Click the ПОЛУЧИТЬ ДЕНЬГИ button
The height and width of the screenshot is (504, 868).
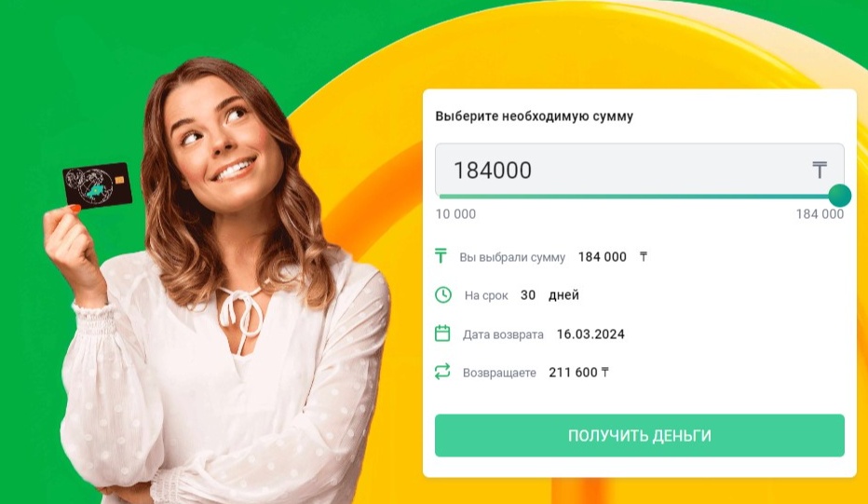[640, 435]
